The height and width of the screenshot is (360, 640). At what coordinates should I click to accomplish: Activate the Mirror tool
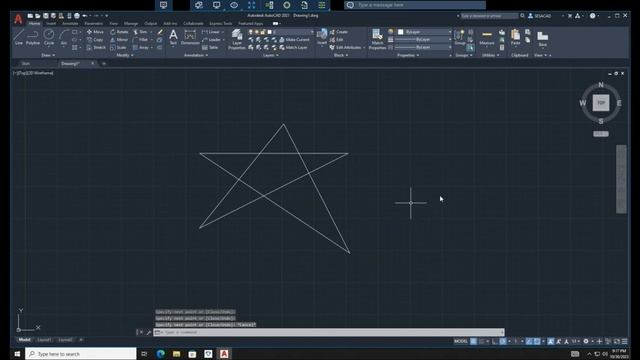[119, 40]
